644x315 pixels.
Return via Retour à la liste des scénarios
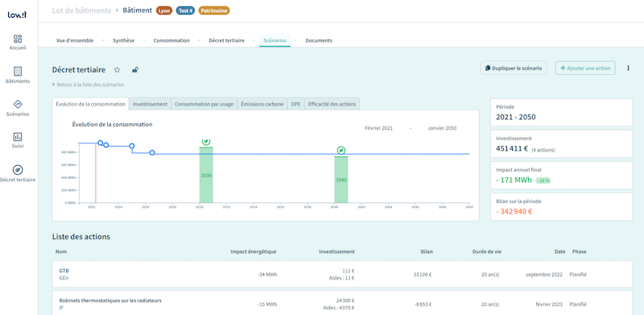tap(88, 85)
